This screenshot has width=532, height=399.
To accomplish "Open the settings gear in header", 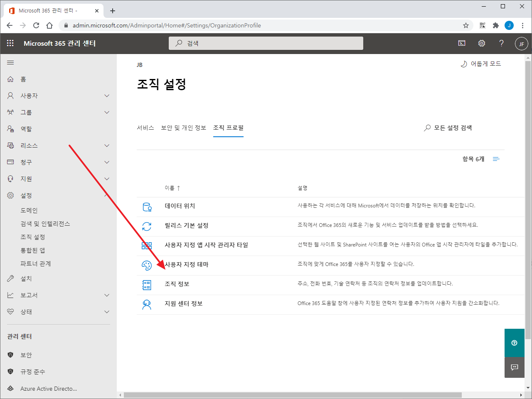I will (482, 43).
